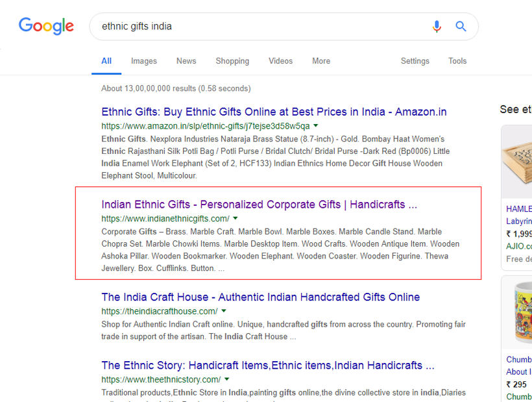Click the indianethnicgifts.com URL

(x=165, y=219)
